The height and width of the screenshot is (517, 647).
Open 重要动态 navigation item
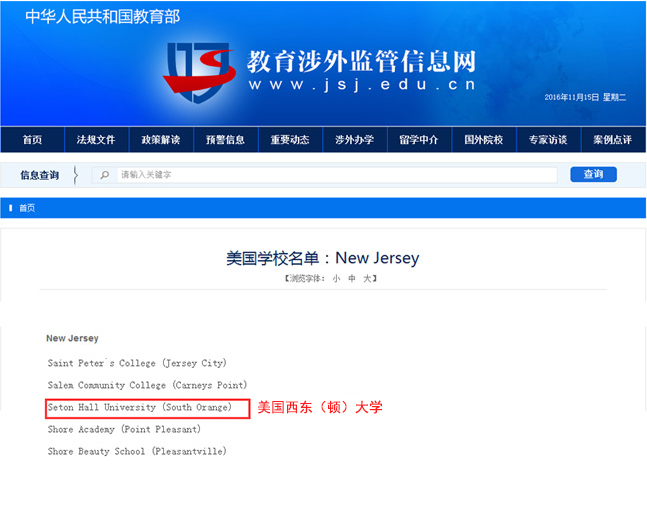tap(289, 140)
